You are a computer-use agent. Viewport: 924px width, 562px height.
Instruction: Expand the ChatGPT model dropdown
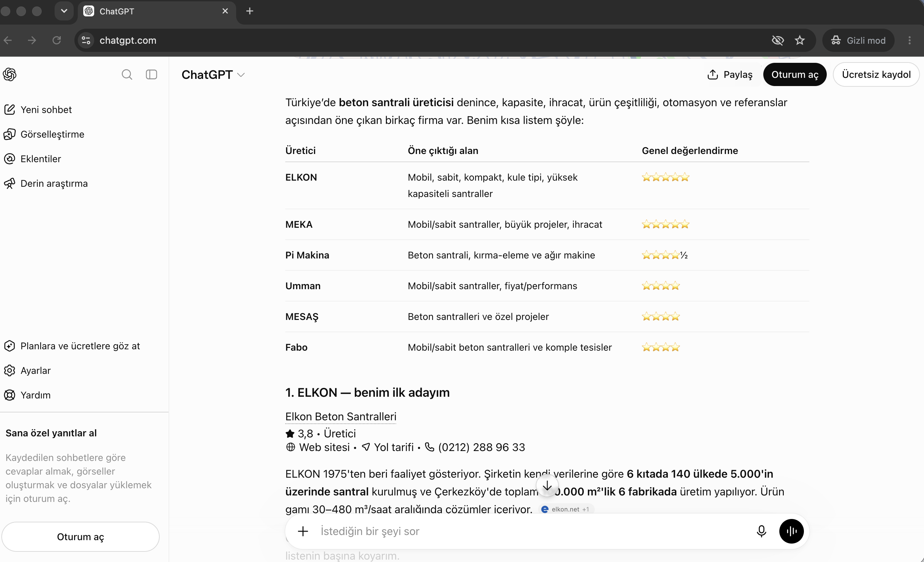tap(213, 75)
